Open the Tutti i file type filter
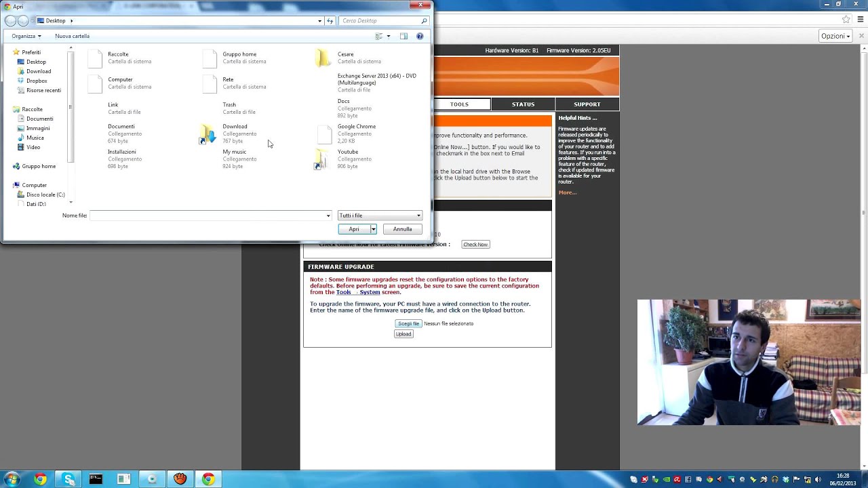This screenshot has width=868, height=488. point(380,216)
